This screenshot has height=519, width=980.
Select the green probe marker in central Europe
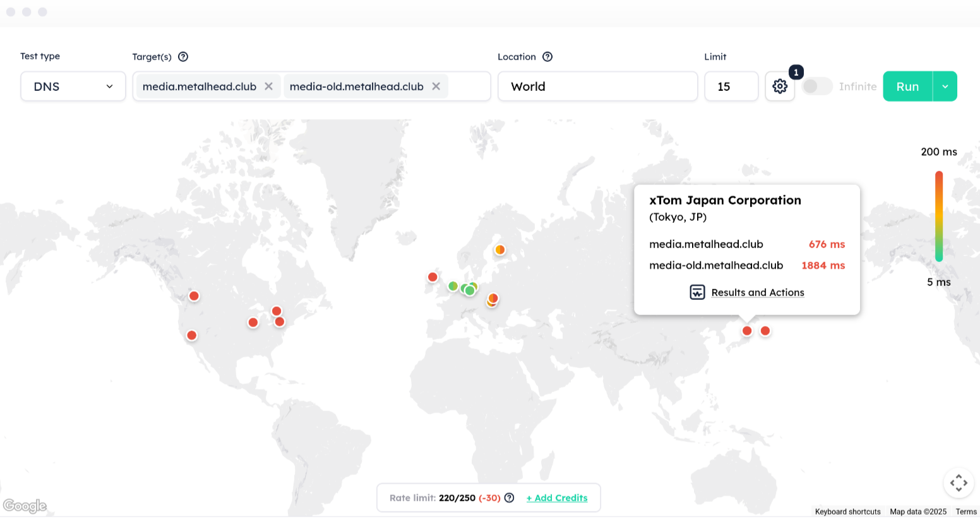click(469, 290)
